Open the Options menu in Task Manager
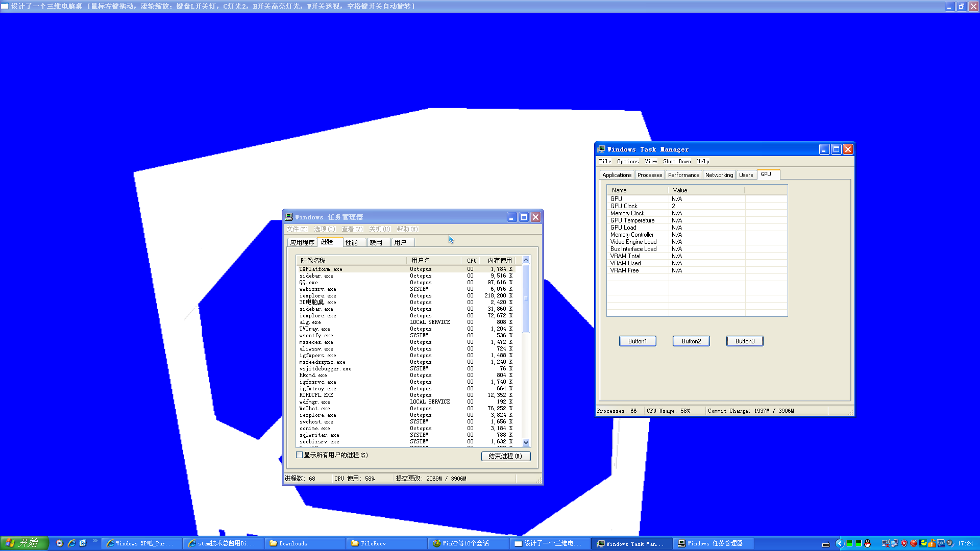The height and width of the screenshot is (551, 980). click(627, 161)
